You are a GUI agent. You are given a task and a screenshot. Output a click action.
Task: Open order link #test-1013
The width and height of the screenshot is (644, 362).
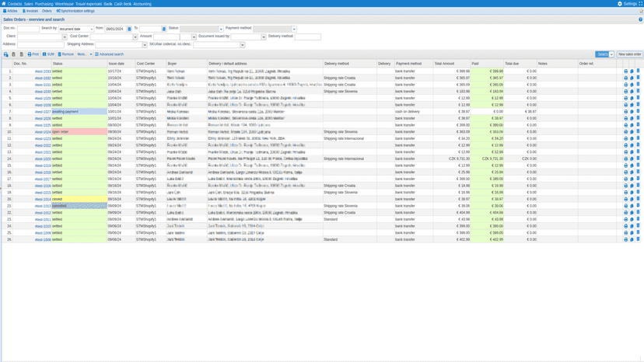(x=43, y=206)
